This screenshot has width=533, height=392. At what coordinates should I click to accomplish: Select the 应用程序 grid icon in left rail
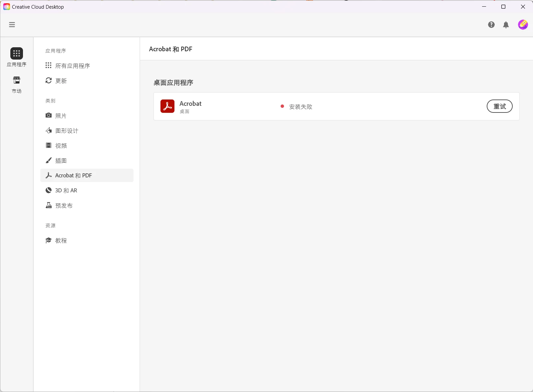tap(17, 53)
